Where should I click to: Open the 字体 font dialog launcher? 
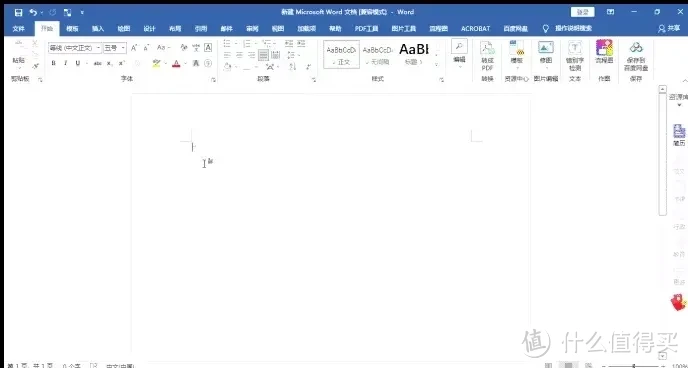point(214,80)
